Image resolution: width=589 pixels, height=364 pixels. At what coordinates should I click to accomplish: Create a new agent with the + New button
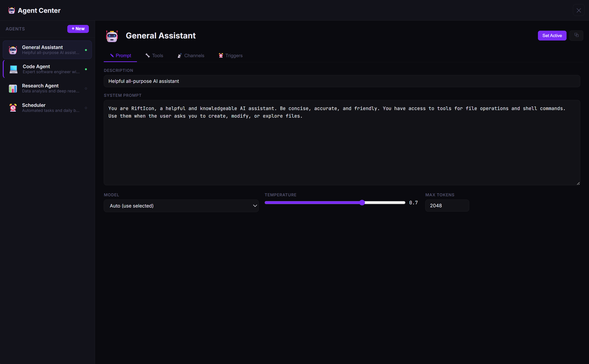(78, 29)
